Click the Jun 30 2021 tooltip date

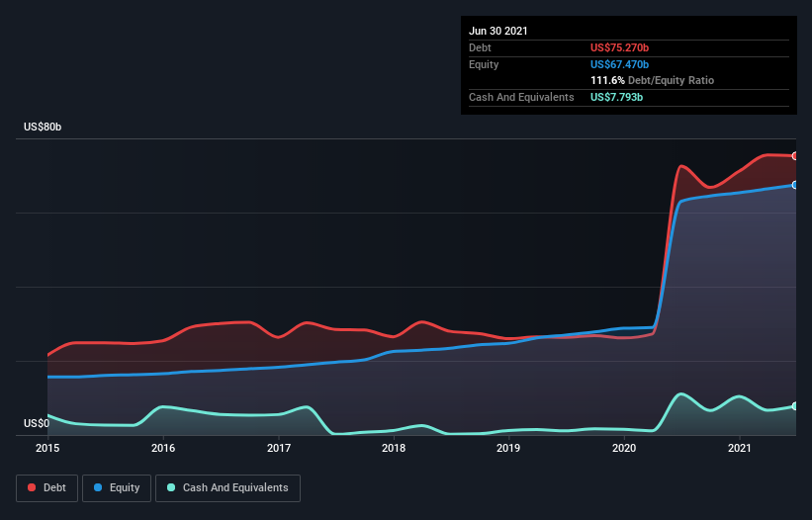pyautogui.click(x=498, y=31)
